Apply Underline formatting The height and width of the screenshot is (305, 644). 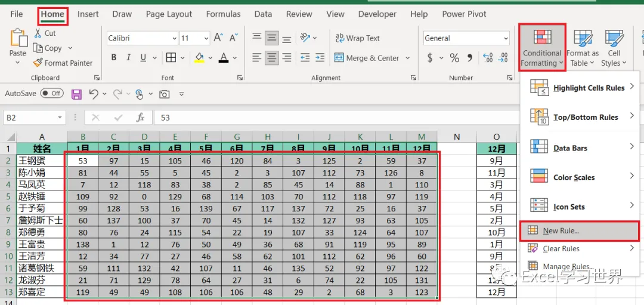pyautogui.click(x=143, y=57)
